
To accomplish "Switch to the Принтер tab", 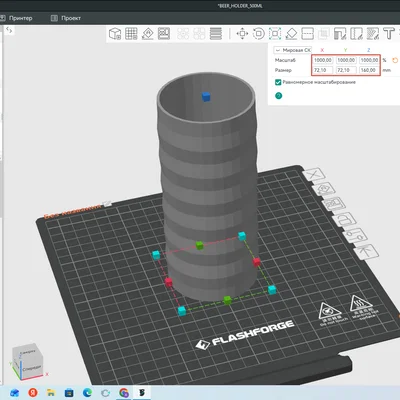I will point(17,18).
